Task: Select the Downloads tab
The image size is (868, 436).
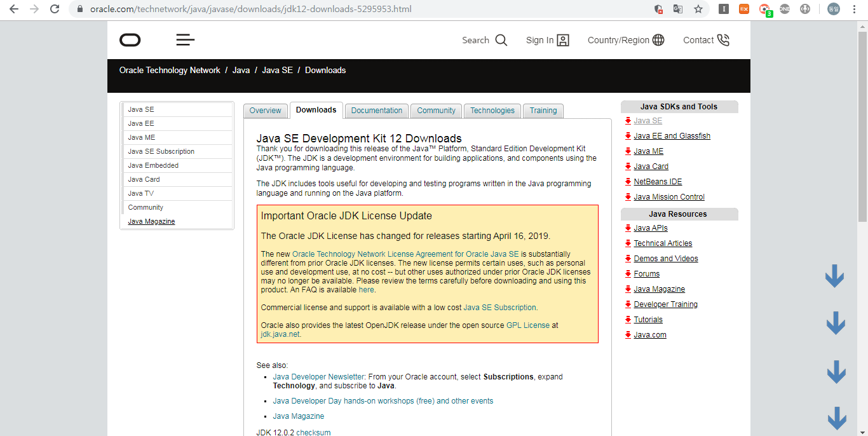Action: (x=316, y=110)
